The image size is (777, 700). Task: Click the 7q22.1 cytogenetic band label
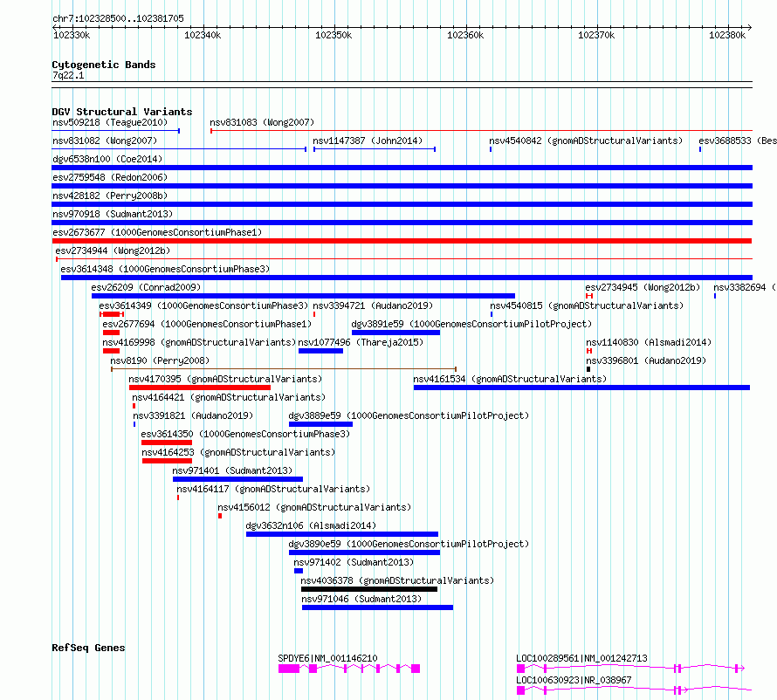click(68, 75)
